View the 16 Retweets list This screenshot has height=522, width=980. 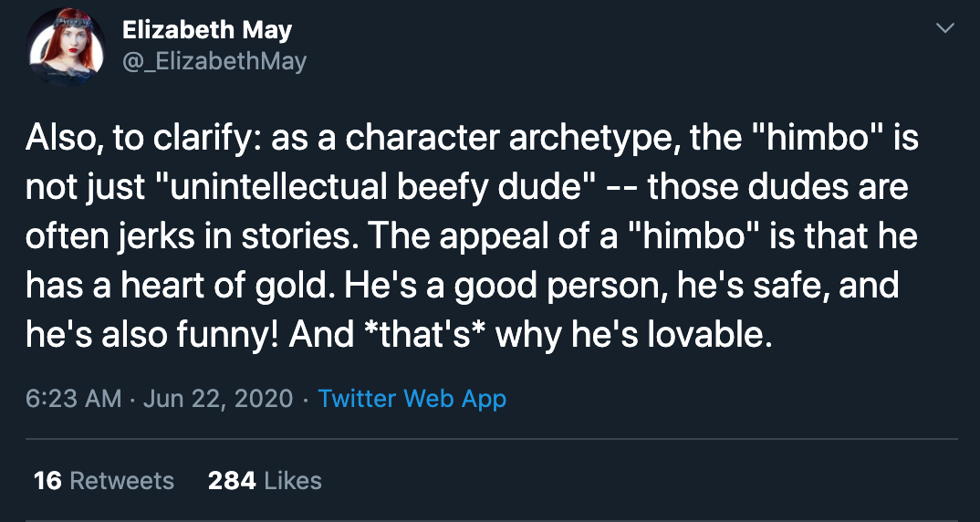(104, 480)
